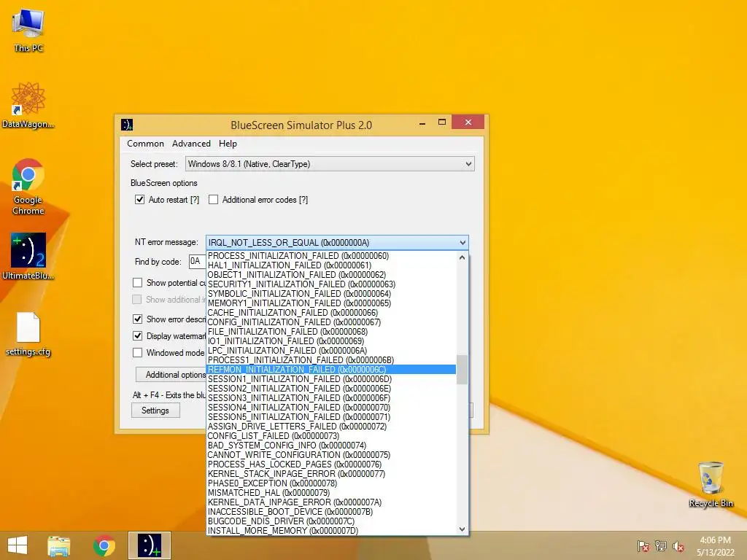Click dropdown list scrollbar up arrow
This screenshot has width=747, height=560.
(462, 257)
